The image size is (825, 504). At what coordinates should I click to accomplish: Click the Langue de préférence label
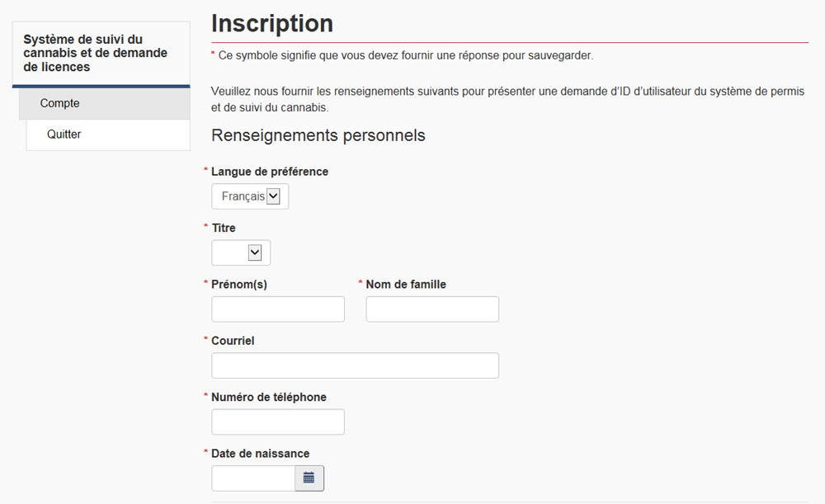click(x=270, y=172)
